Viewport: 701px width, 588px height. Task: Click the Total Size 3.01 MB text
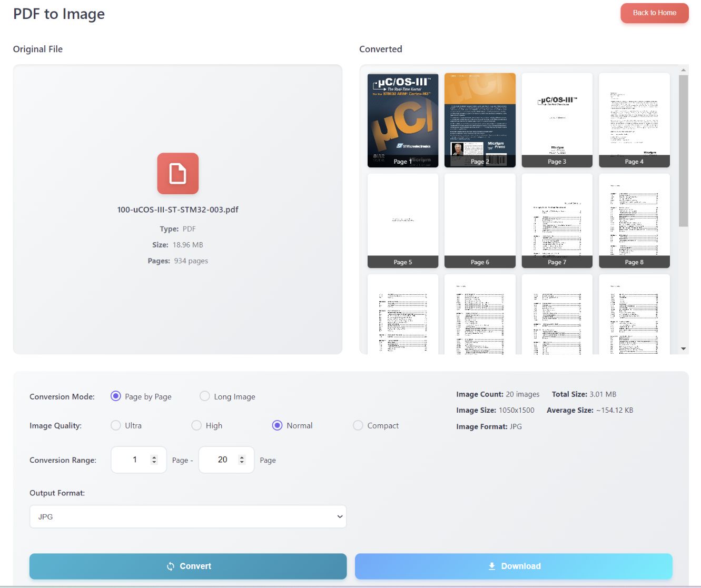click(584, 394)
